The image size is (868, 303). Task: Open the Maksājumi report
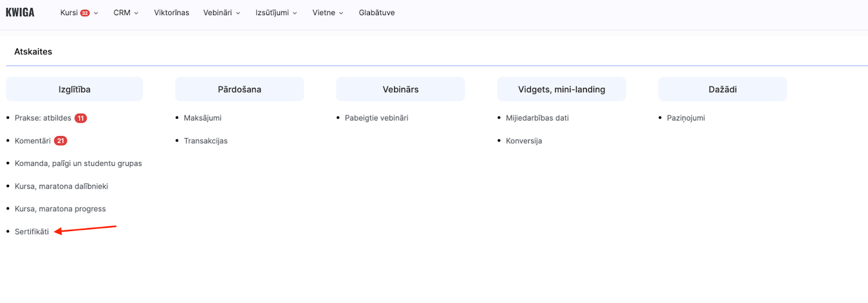tap(202, 118)
